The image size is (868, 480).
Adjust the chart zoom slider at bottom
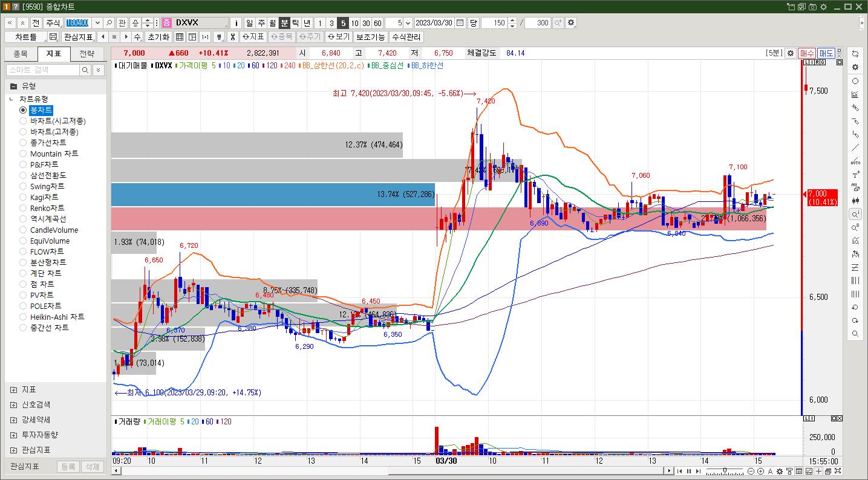click(725, 471)
